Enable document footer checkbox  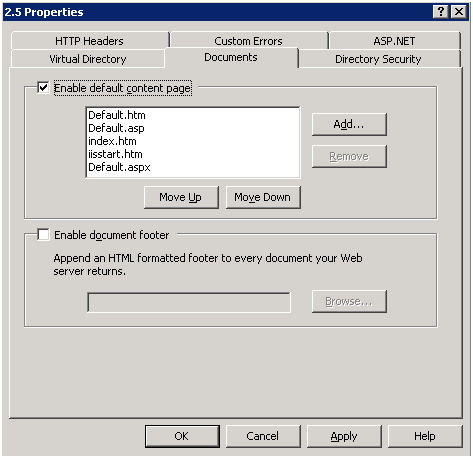43,235
